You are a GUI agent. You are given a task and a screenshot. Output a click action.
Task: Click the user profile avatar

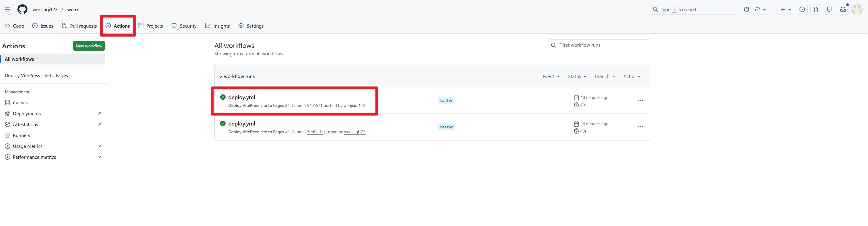(857, 10)
